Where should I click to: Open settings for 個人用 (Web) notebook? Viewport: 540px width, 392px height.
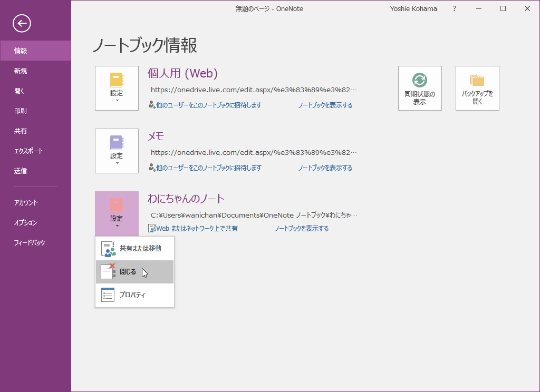click(x=117, y=88)
